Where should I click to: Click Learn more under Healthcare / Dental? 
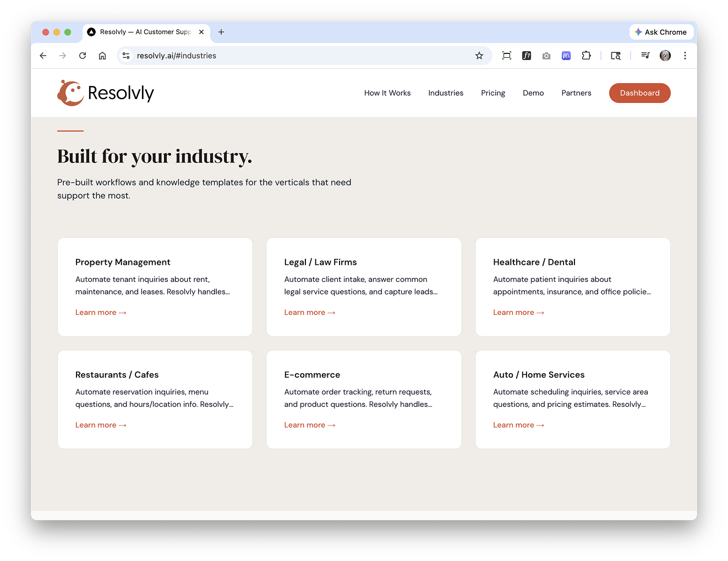point(518,312)
